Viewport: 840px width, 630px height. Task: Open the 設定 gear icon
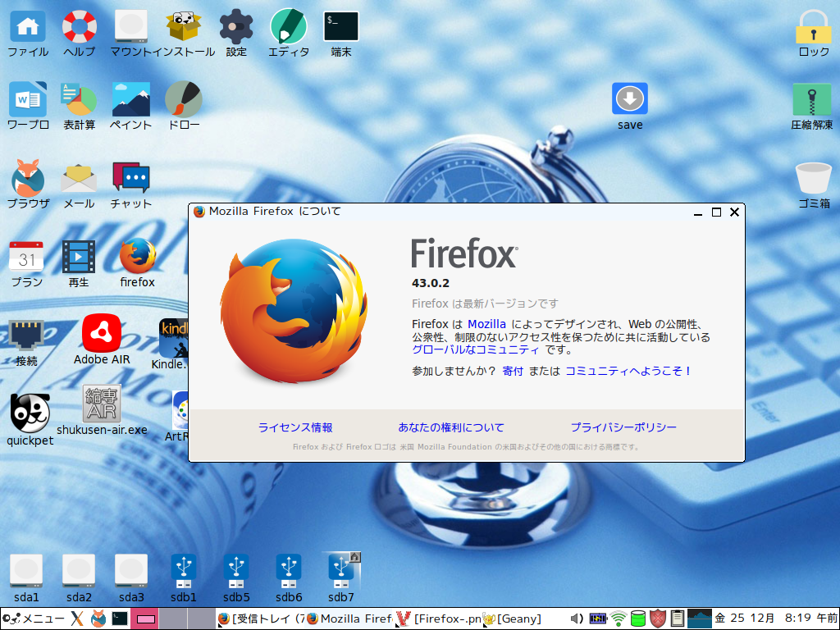[x=236, y=25]
